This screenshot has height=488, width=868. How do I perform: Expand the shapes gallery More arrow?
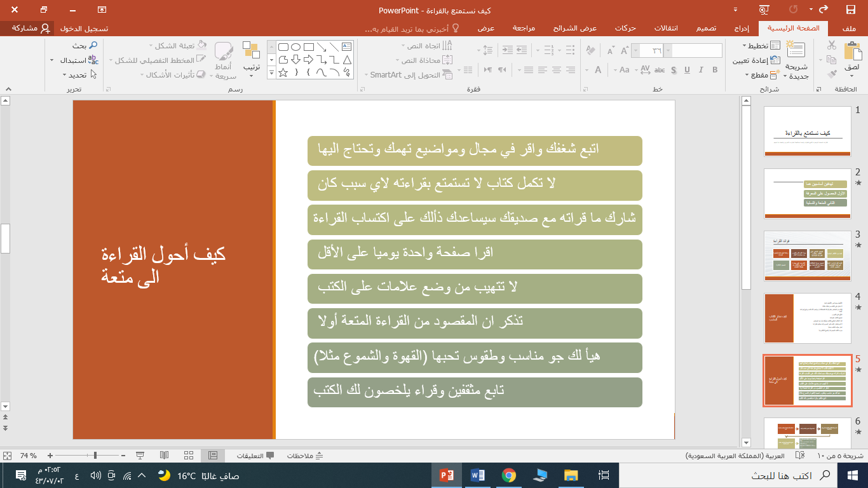click(271, 72)
